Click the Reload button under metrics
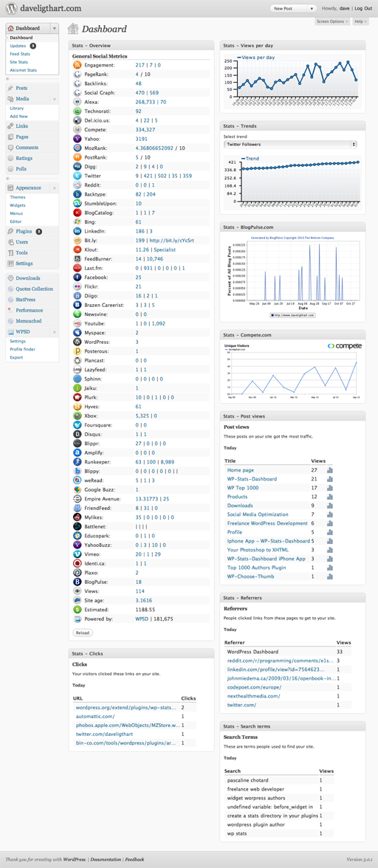The height and width of the screenshot is (868, 378). point(83,632)
